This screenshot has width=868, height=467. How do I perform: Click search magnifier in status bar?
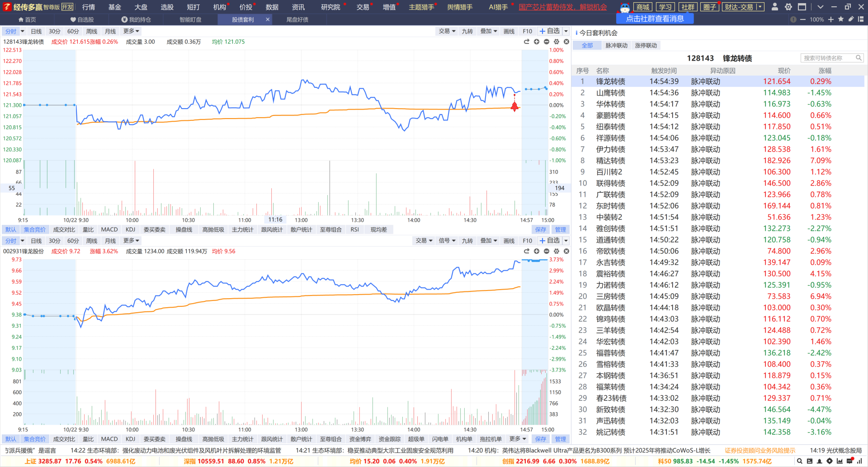click(x=800, y=461)
